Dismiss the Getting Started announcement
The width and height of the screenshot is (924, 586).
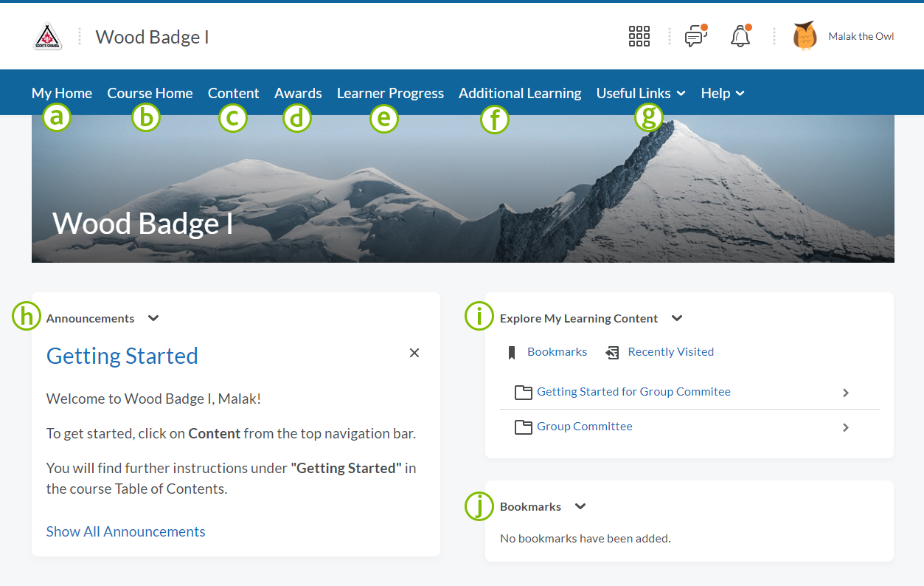tap(414, 353)
